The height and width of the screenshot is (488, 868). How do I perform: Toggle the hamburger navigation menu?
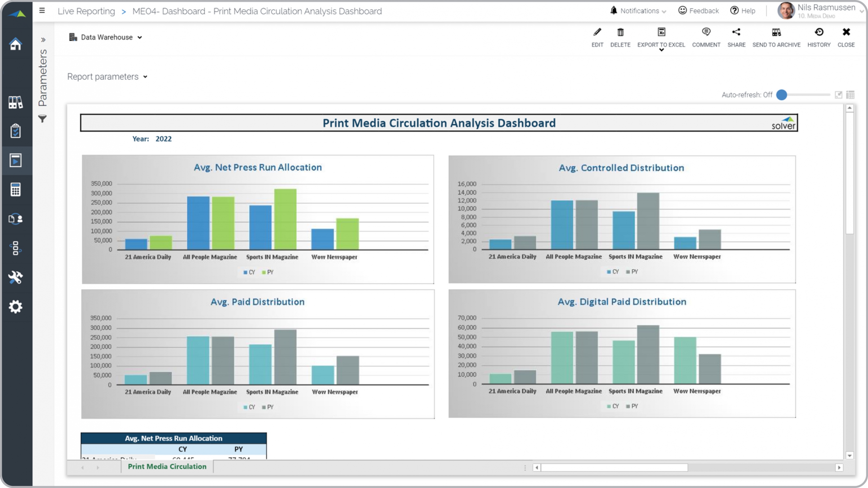point(42,11)
